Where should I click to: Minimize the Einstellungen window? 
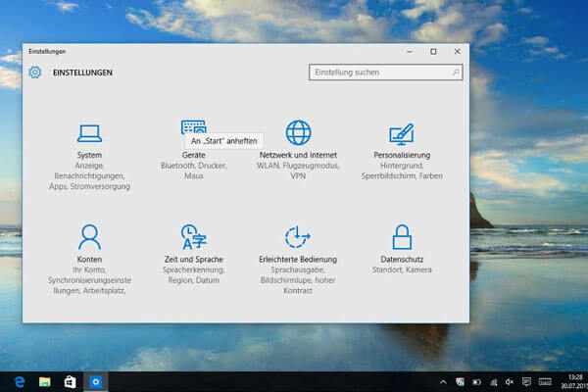(410, 51)
